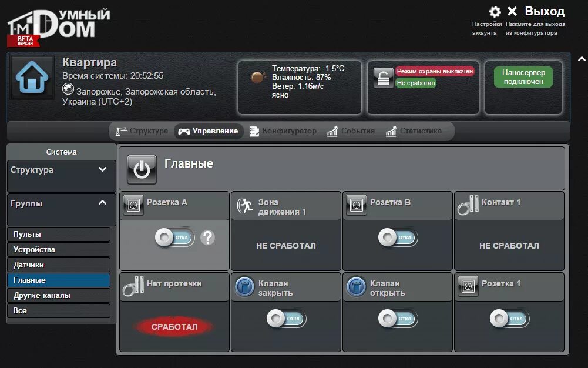Image resolution: width=588 pixels, height=368 pixels.
Task: Select Датчики group in sidebar
Action: pos(59,265)
